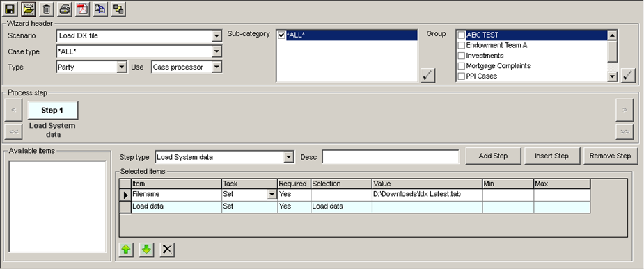
Task: Click into the Desc input field
Action: [391, 156]
